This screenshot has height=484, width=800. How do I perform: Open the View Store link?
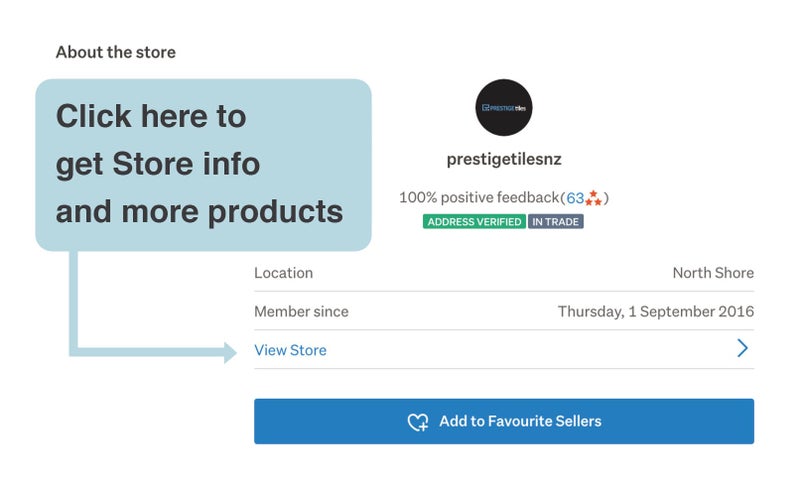(290, 350)
